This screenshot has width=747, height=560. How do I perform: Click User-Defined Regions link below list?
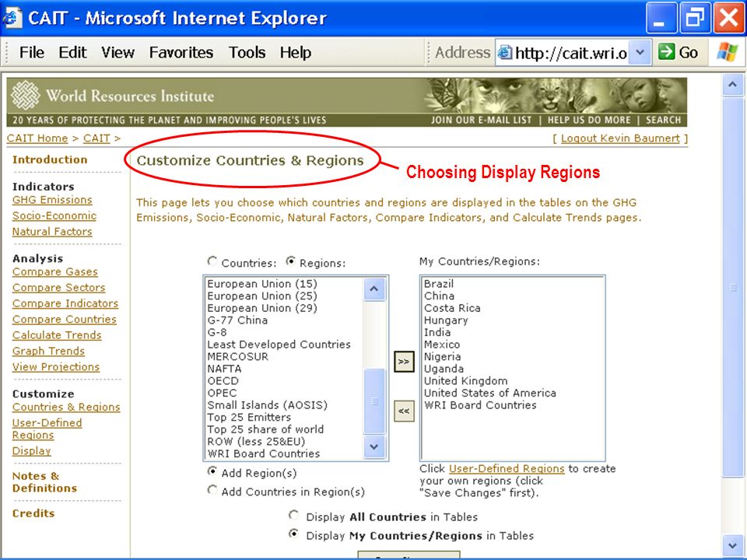(x=507, y=468)
